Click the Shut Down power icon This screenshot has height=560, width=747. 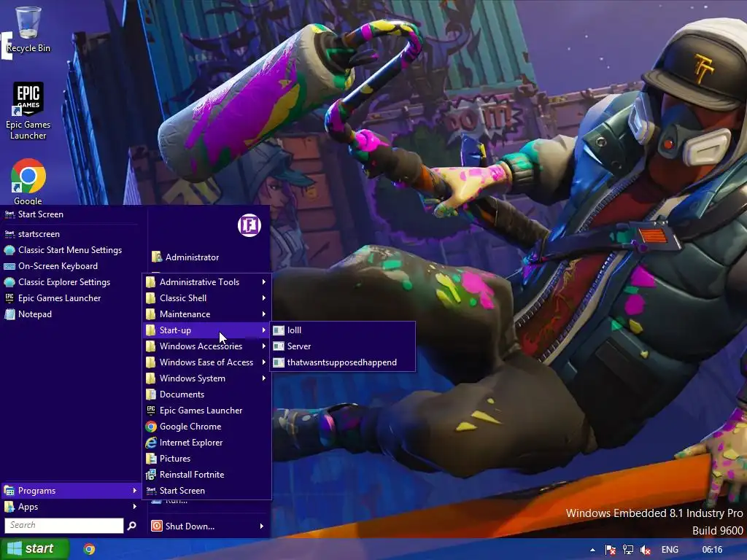(156, 526)
